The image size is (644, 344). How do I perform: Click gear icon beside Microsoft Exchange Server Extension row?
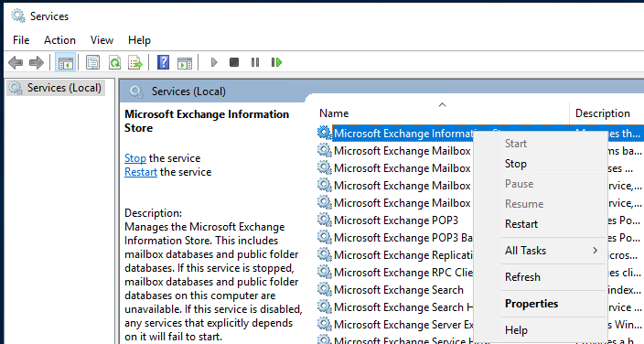(325, 324)
